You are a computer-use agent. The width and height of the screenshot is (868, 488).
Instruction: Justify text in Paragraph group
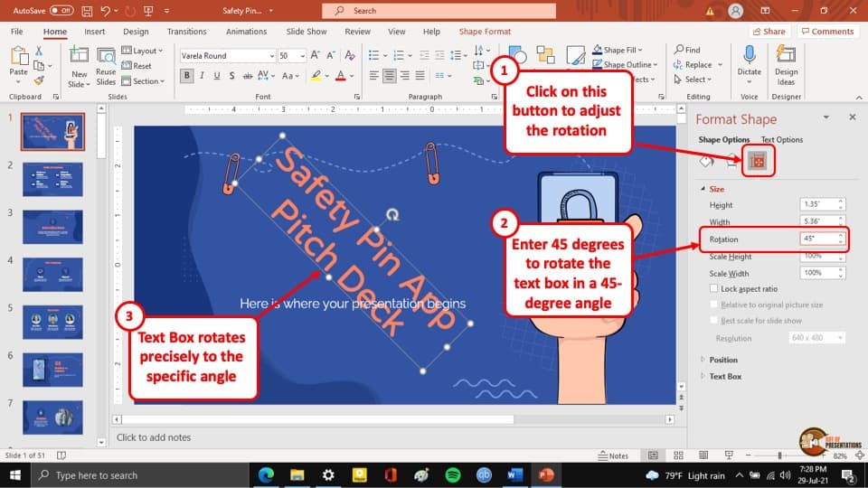click(x=420, y=76)
